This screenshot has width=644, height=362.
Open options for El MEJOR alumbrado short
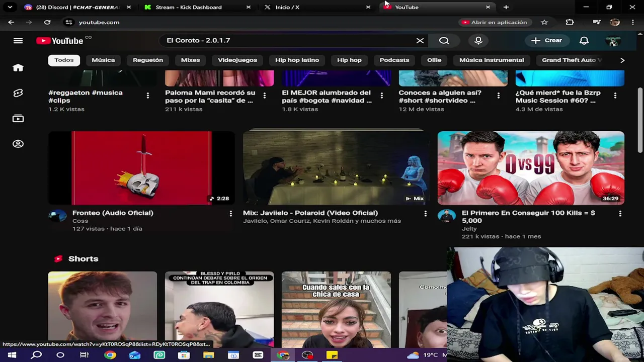(x=381, y=96)
